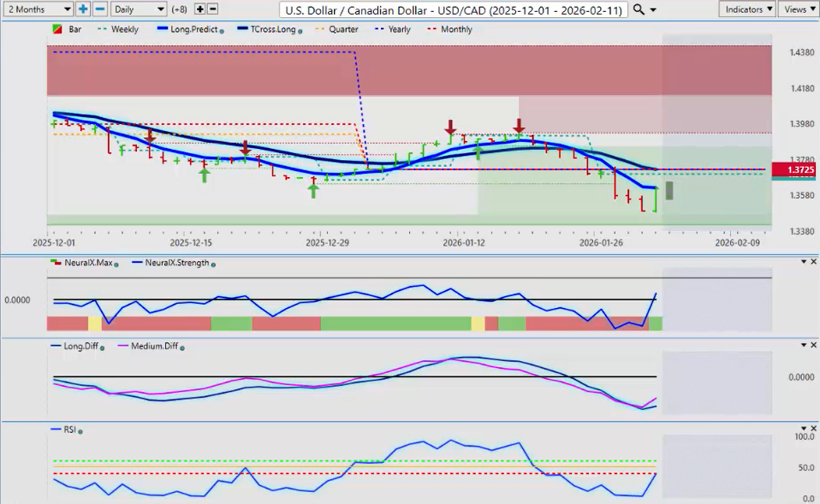
Task: Click the blue plus zoom-in button
Action: (x=83, y=9)
